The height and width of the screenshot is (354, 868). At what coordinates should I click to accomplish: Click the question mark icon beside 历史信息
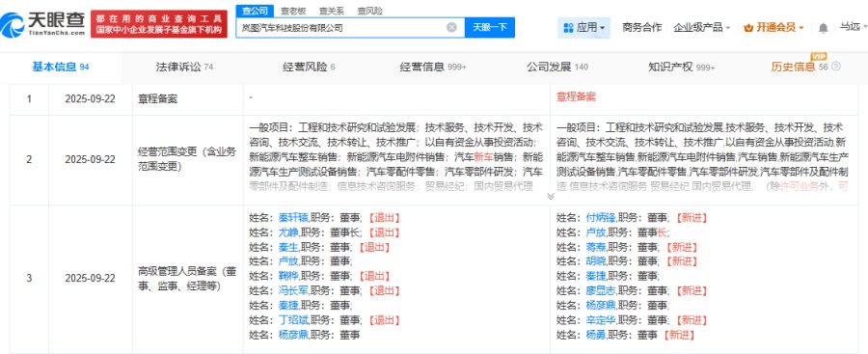pyautogui.click(x=836, y=67)
